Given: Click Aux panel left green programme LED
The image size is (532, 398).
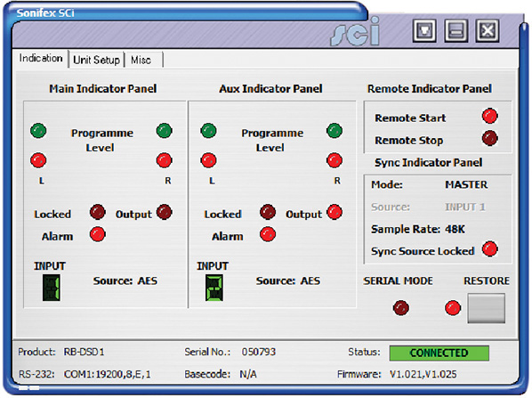Looking at the screenshot, I should [209, 131].
